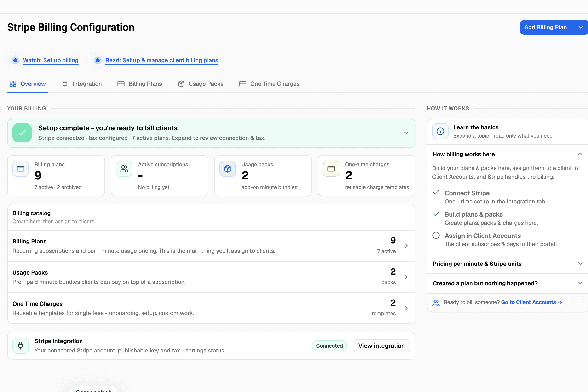Viewport: 588px width, 392px height.
Task: Click the Billing catalog heading
Action: (31, 213)
